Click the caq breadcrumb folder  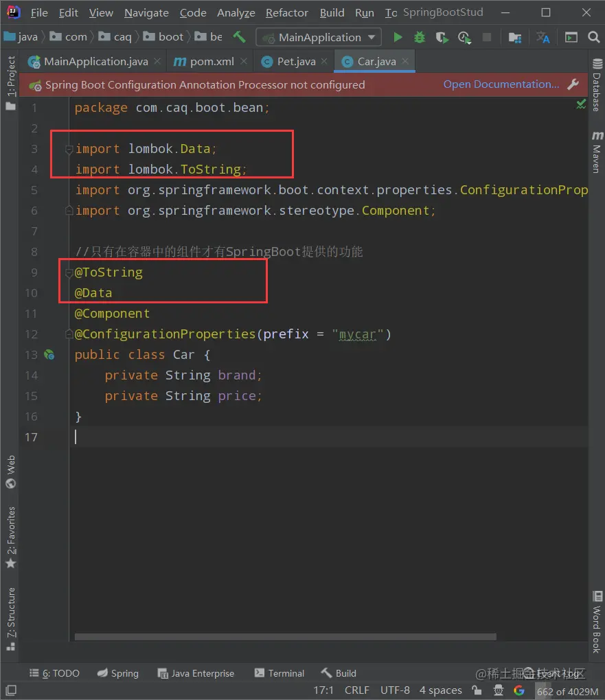[x=115, y=37]
